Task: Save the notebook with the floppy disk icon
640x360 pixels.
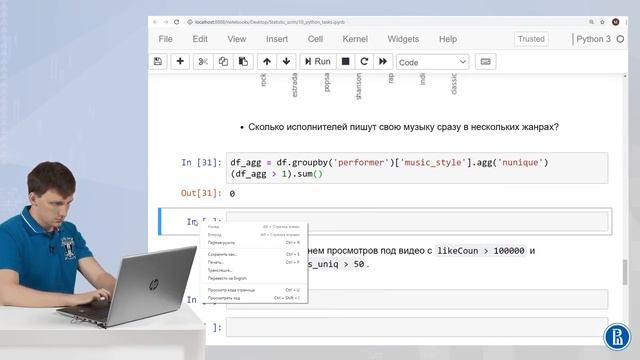Action: (x=158, y=62)
